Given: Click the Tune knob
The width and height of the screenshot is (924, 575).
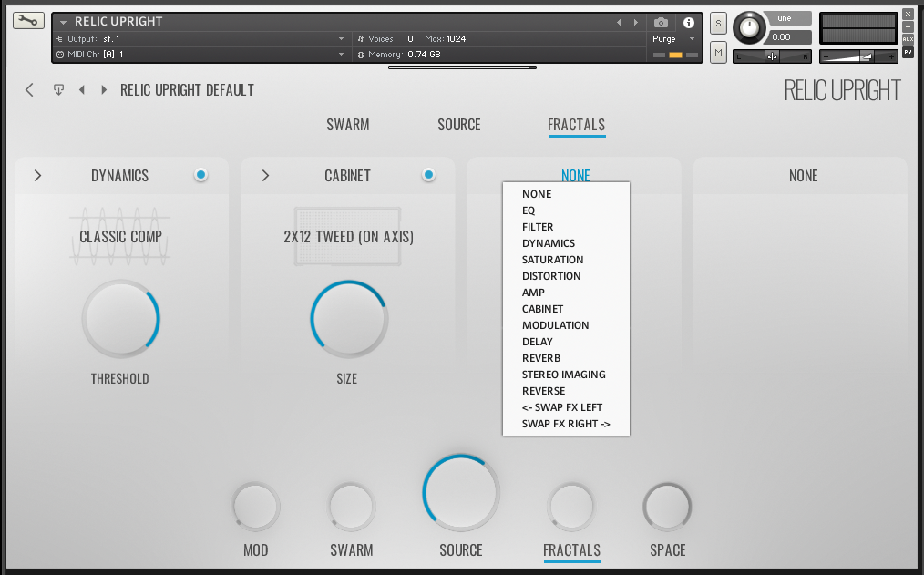Looking at the screenshot, I should (x=749, y=28).
